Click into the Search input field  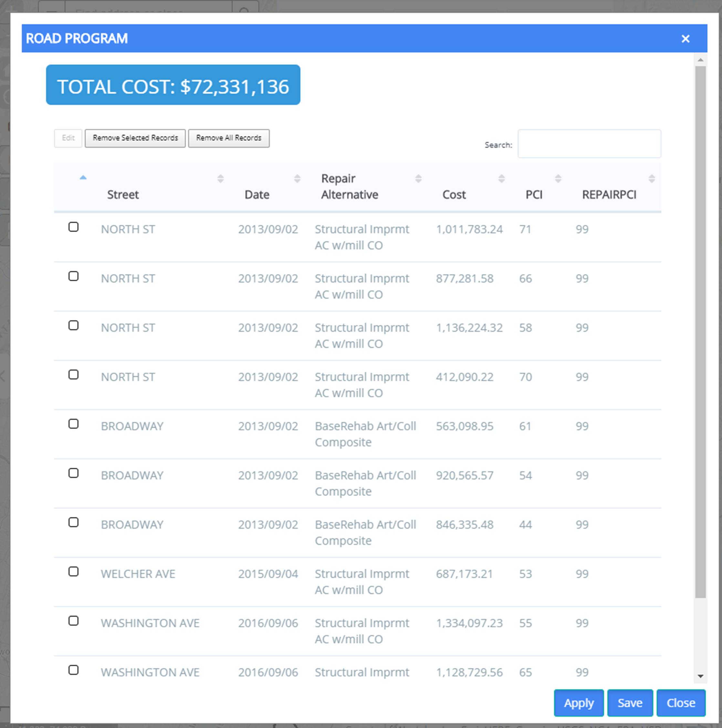[589, 144]
